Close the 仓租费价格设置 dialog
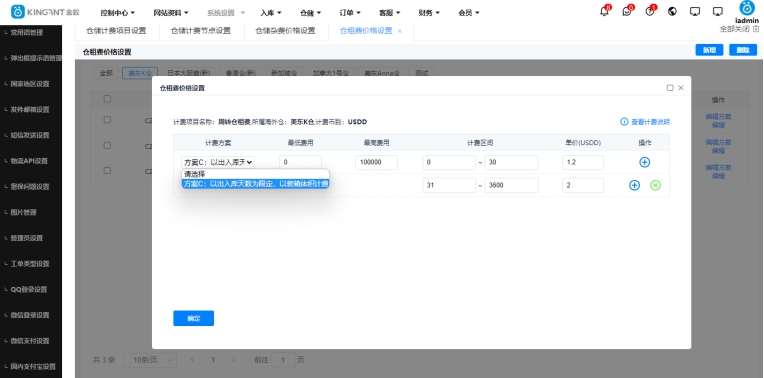 (x=681, y=88)
